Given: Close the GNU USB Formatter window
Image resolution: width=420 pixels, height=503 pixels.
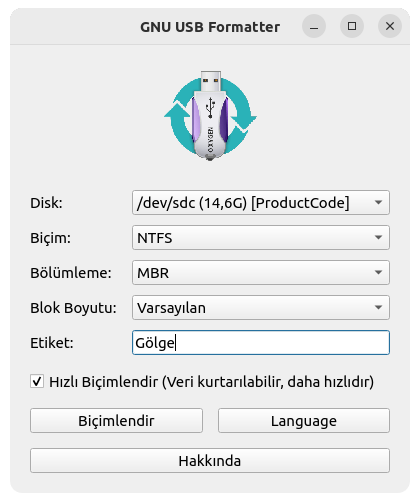Looking at the screenshot, I should [x=390, y=26].
